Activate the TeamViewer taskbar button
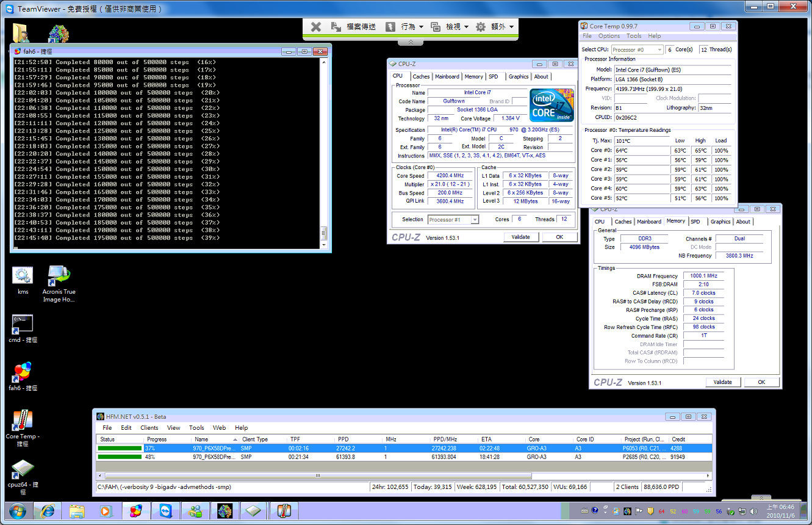 click(x=166, y=511)
